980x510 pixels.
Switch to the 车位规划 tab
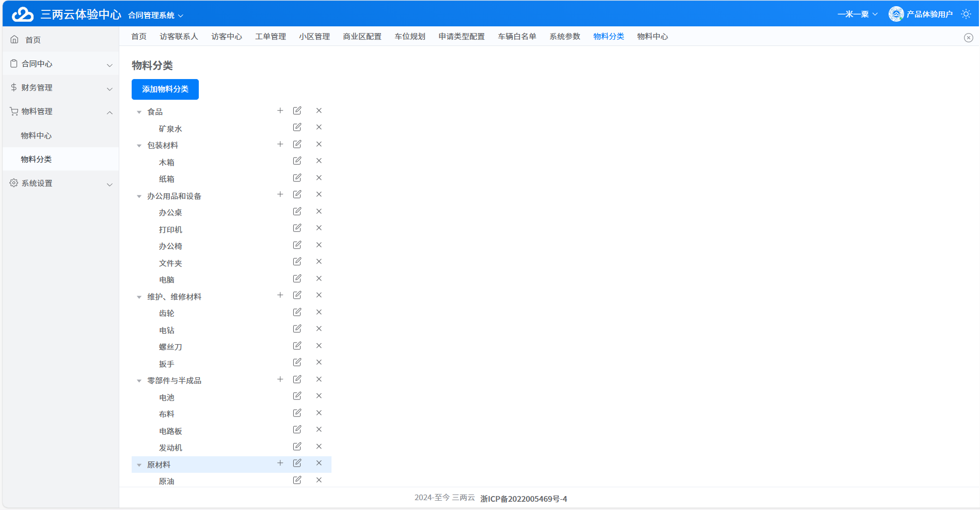(x=410, y=37)
